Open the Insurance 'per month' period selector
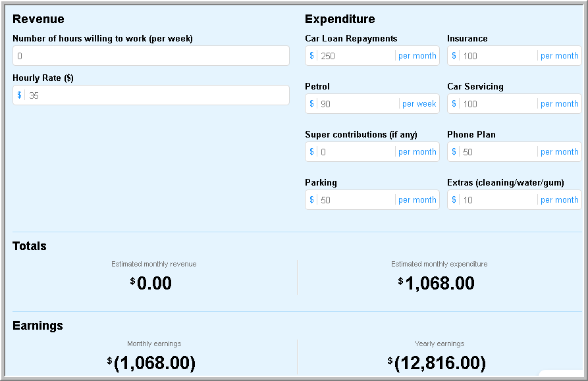Image resolution: width=588 pixels, height=381 pixels. 560,56
